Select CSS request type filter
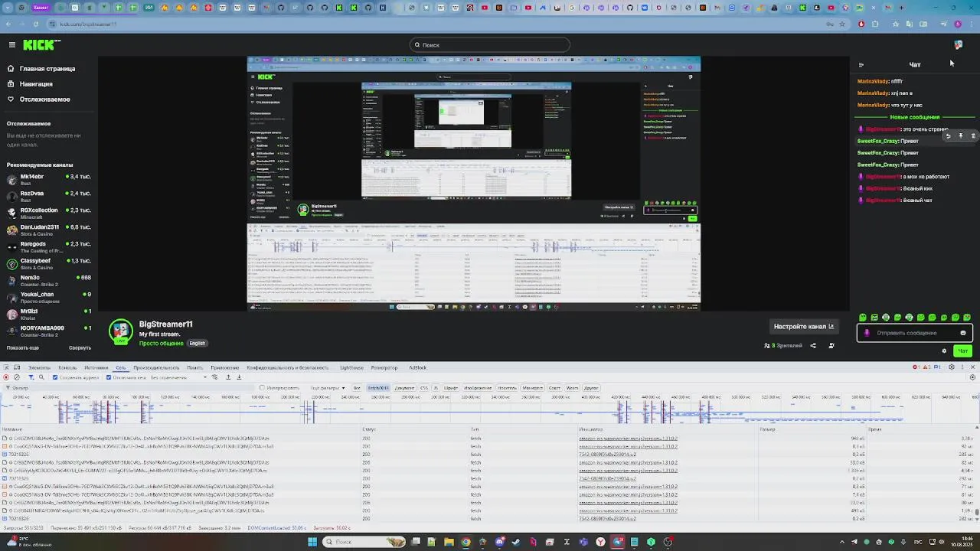980x551 pixels. tap(424, 388)
